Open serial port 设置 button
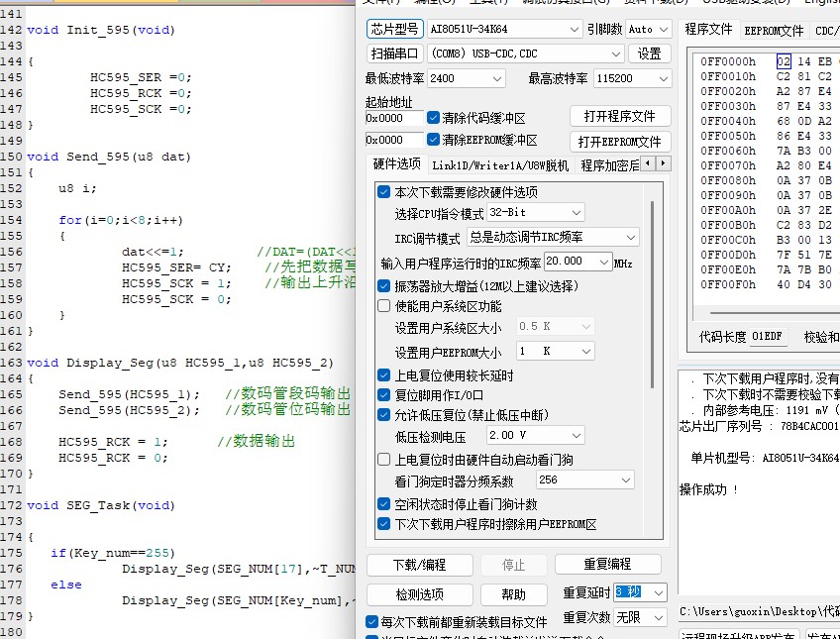The image size is (840, 639). click(x=649, y=53)
